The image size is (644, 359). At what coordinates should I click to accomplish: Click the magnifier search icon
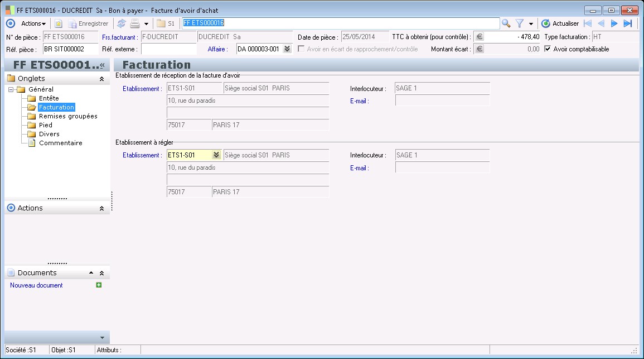click(x=506, y=23)
